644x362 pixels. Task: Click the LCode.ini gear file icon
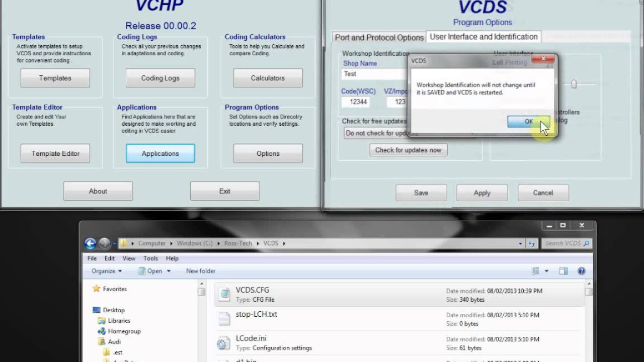[x=223, y=343]
